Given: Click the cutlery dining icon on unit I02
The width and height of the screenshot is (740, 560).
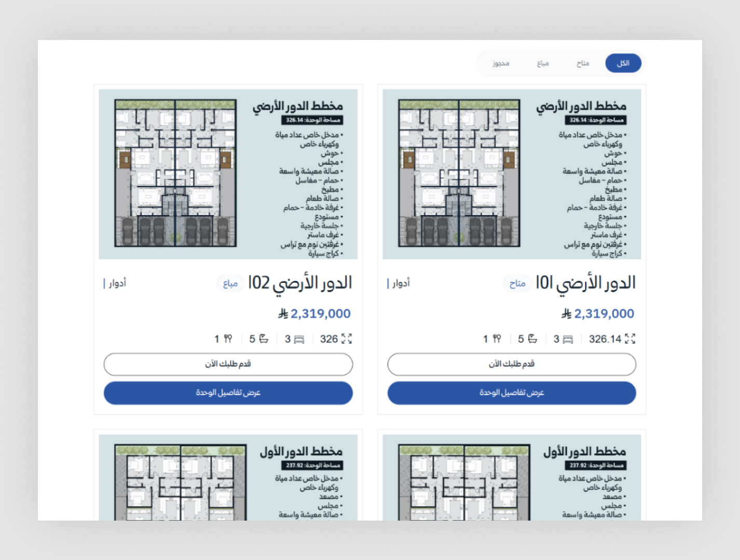Looking at the screenshot, I should coord(229,339).
